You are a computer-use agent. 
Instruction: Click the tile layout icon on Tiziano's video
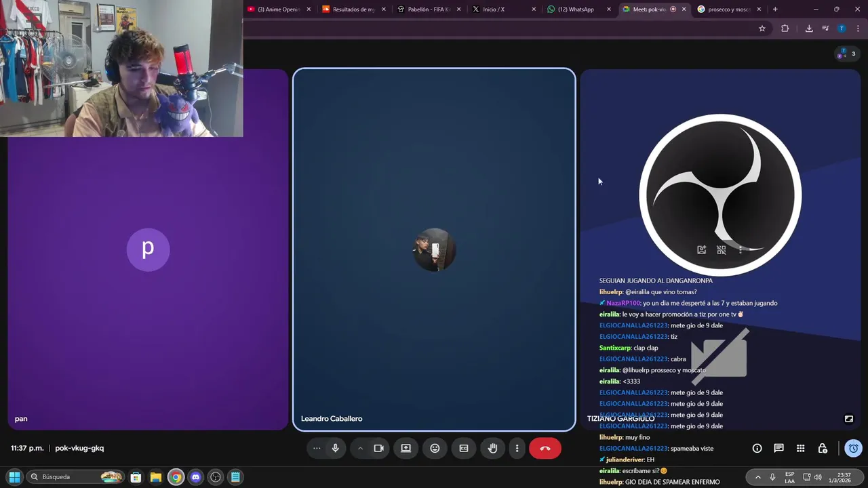click(x=722, y=249)
